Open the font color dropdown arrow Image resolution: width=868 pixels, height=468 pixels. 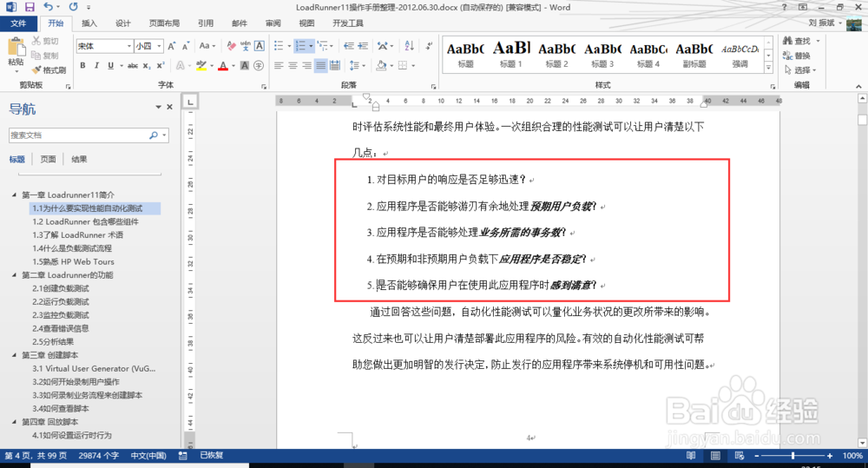(233, 65)
